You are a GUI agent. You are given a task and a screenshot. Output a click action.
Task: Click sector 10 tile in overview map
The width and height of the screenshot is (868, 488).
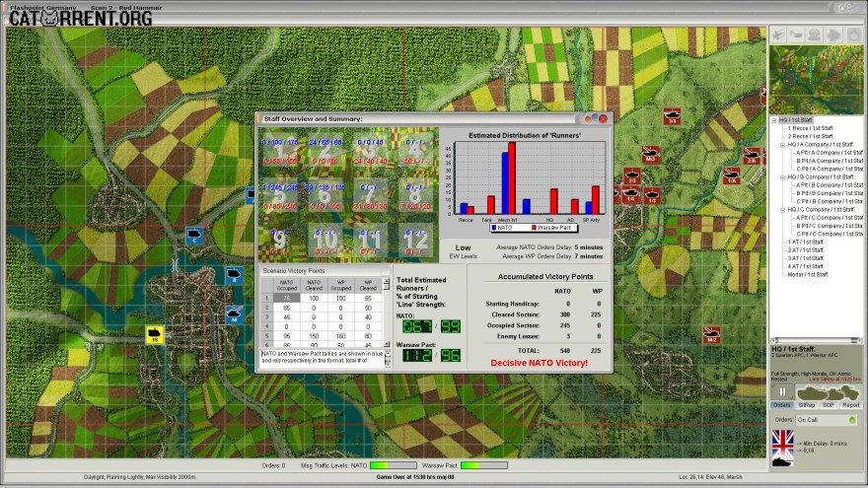click(325, 241)
